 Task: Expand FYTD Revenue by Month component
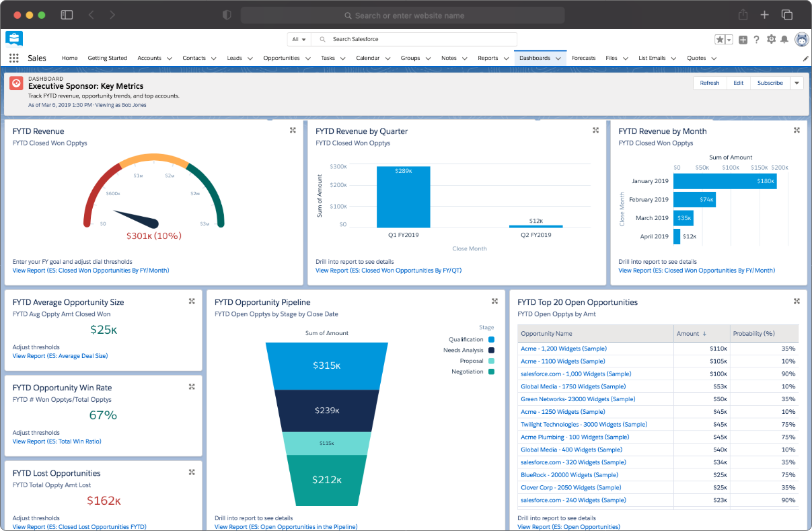coord(797,131)
